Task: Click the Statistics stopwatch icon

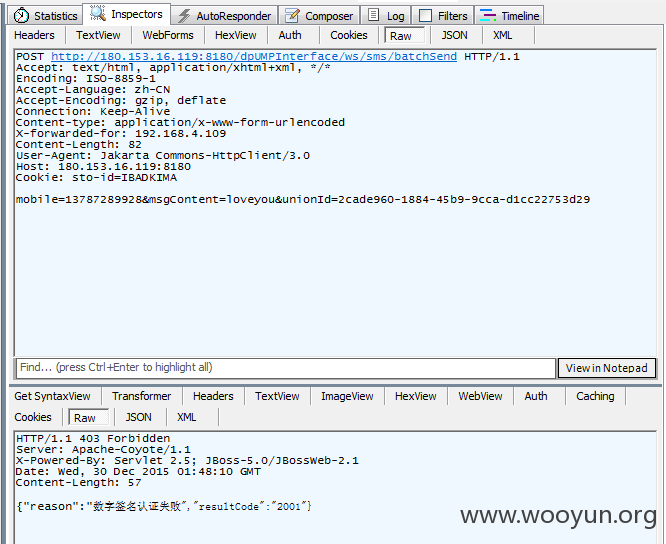Action: click(x=21, y=16)
